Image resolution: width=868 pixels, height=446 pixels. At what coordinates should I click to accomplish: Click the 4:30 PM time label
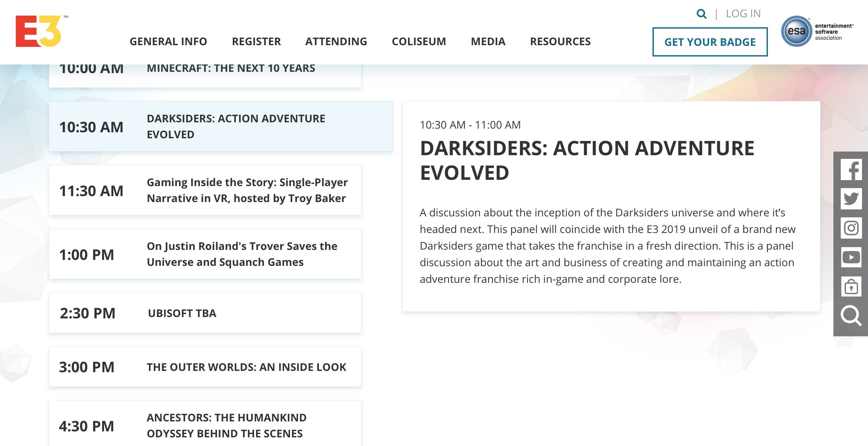click(86, 426)
